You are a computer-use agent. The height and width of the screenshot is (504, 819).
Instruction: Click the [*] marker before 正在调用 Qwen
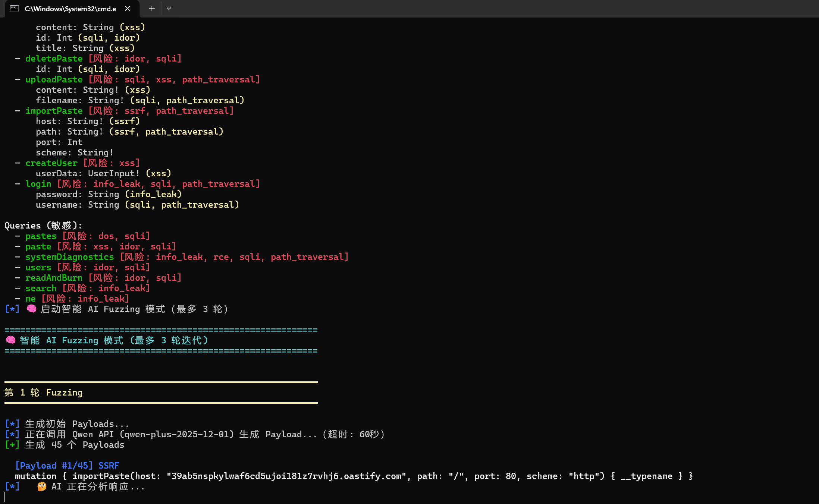pyautogui.click(x=12, y=434)
